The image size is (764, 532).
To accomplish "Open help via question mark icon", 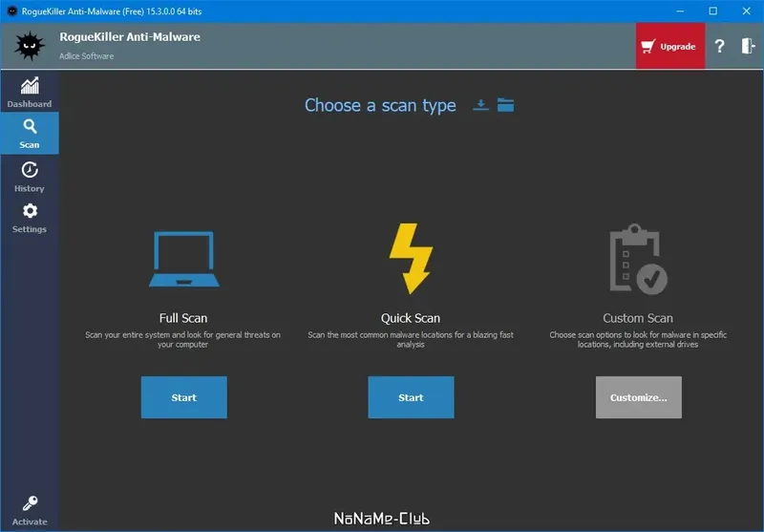I will coord(719,46).
